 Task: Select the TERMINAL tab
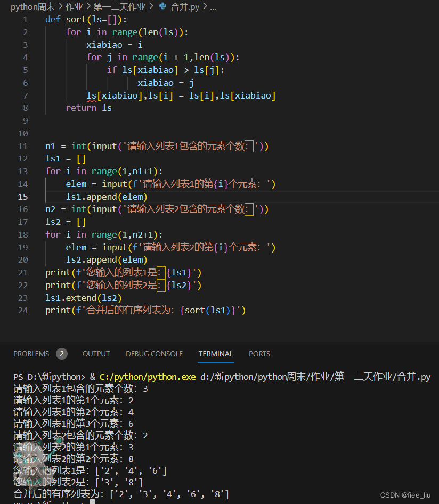216,354
